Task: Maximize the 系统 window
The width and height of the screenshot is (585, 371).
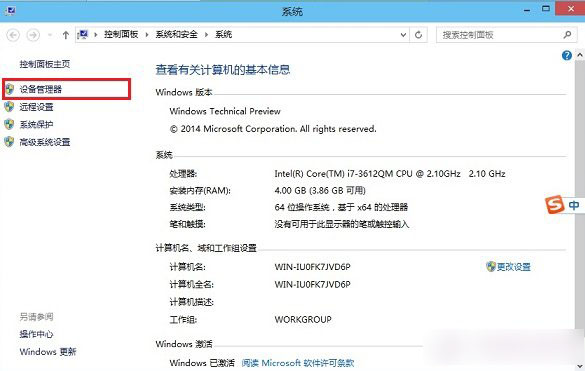Action: point(546,9)
